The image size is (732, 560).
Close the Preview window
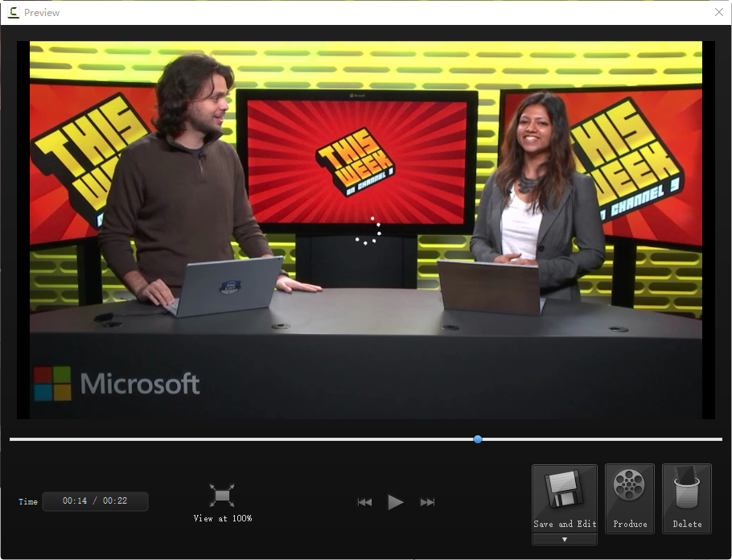(x=719, y=13)
